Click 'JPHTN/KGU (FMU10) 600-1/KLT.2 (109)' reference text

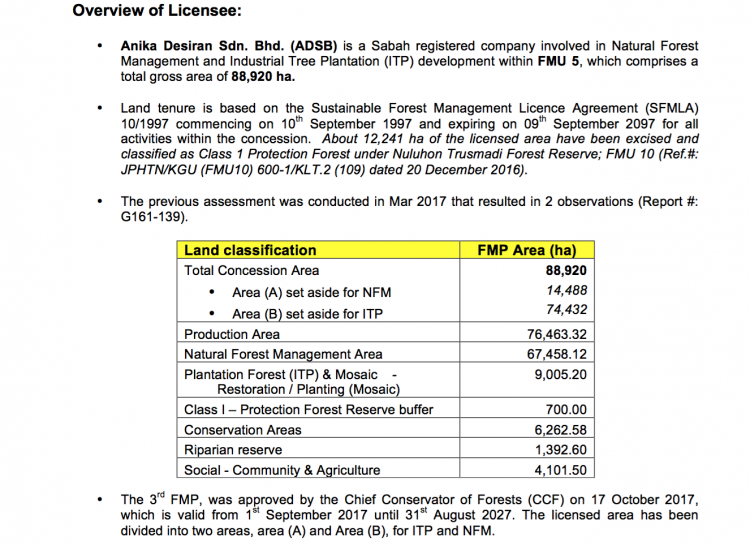coord(243,170)
